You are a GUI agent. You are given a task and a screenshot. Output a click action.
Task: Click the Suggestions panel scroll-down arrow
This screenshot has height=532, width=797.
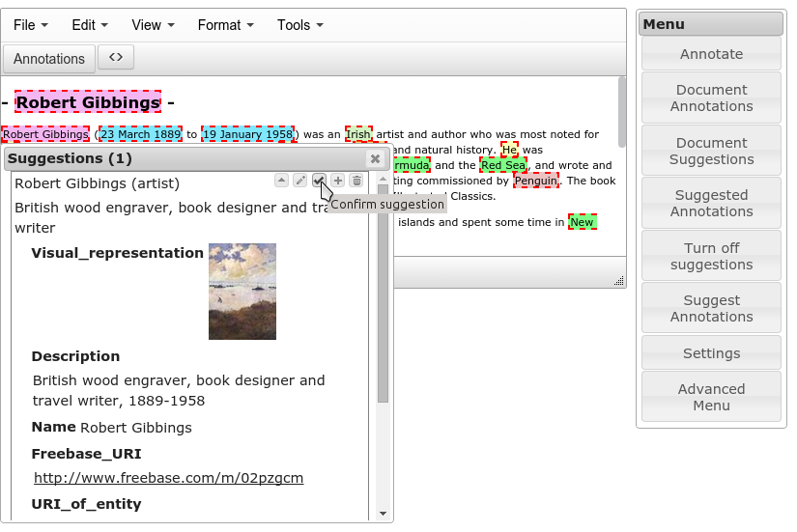pyautogui.click(x=384, y=514)
